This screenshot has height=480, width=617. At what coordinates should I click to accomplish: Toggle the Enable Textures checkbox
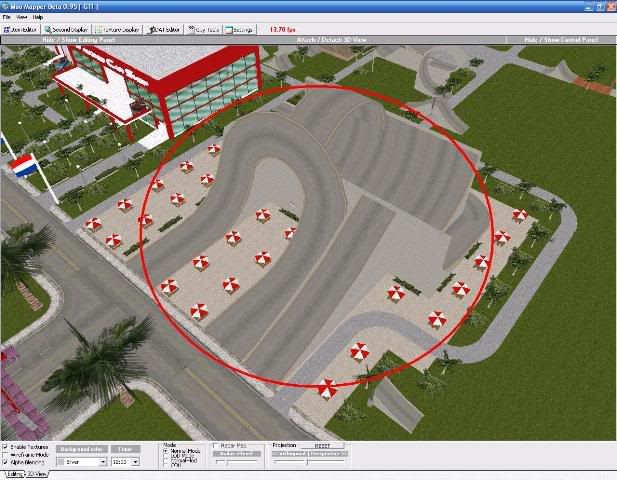[x=6, y=447]
